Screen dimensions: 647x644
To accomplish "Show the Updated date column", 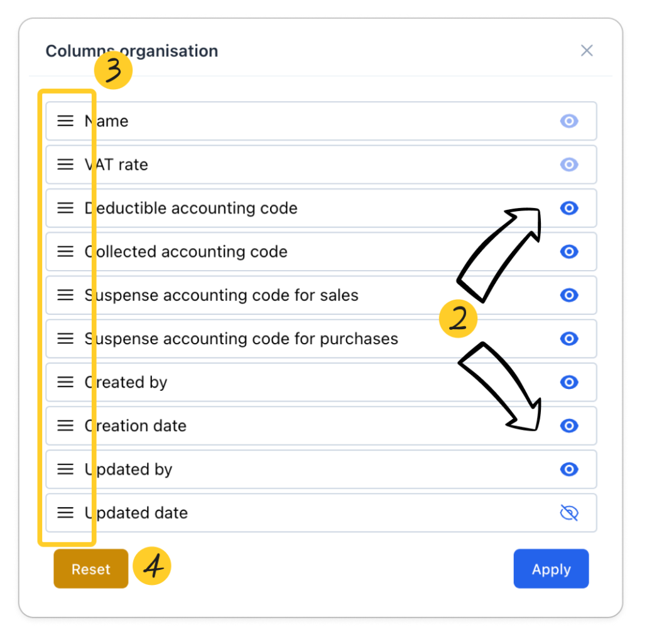I will point(569,513).
